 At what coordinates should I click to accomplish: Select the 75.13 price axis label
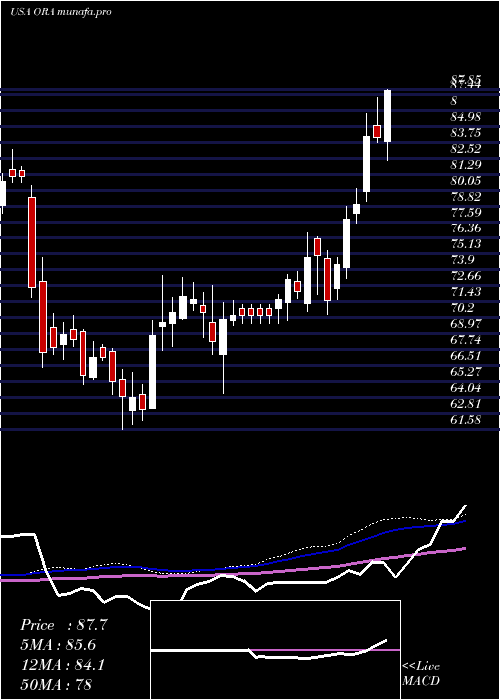466,244
